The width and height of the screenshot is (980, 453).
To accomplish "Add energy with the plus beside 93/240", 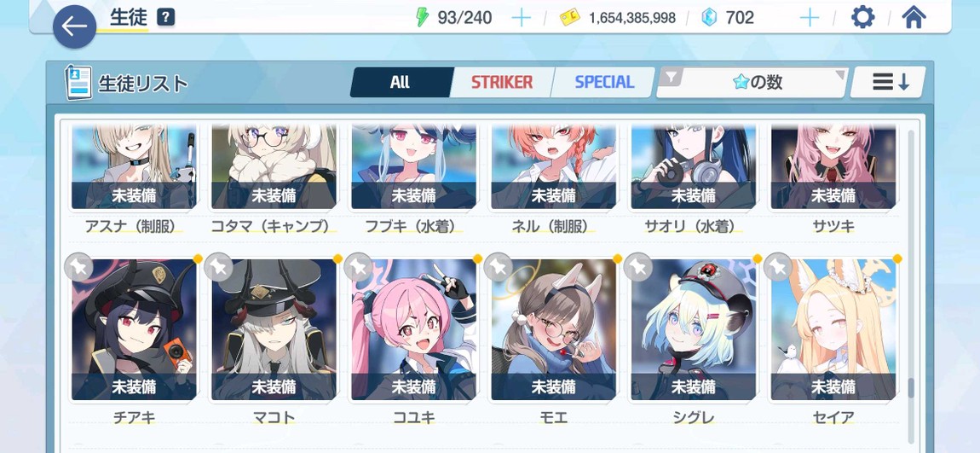I will click(x=521, y=18).
